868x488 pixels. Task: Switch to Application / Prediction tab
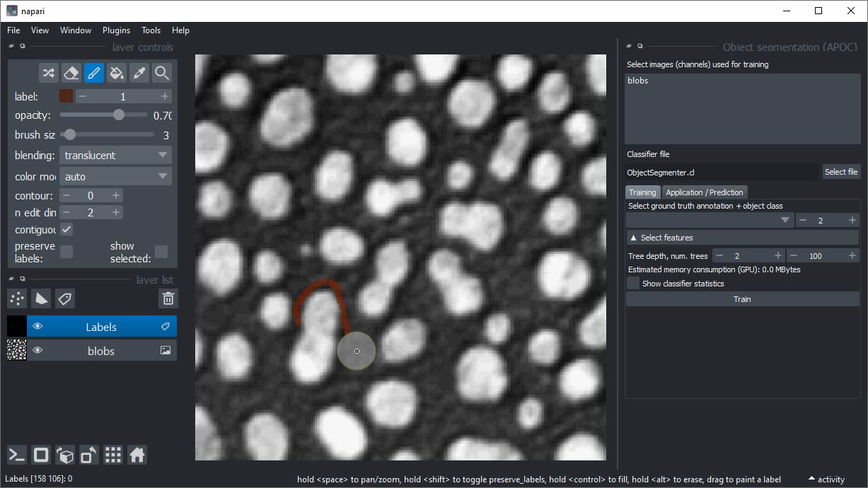point(705,192)
